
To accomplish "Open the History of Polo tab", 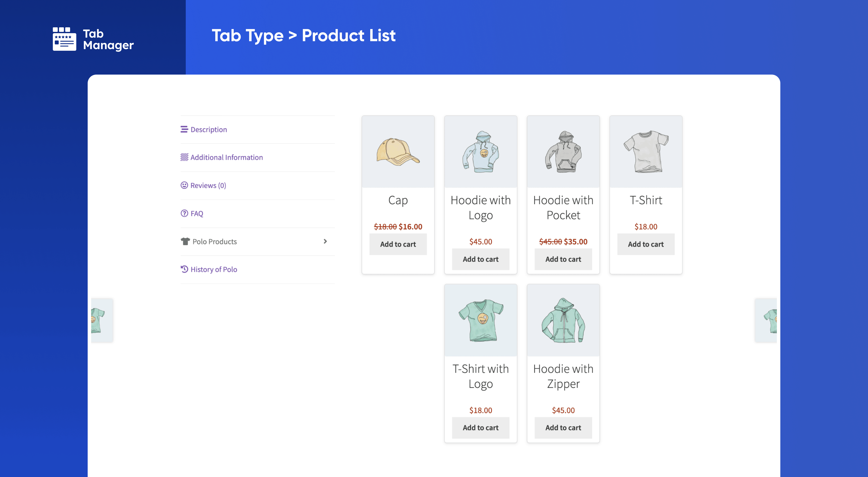I will (x=214, y=269).
